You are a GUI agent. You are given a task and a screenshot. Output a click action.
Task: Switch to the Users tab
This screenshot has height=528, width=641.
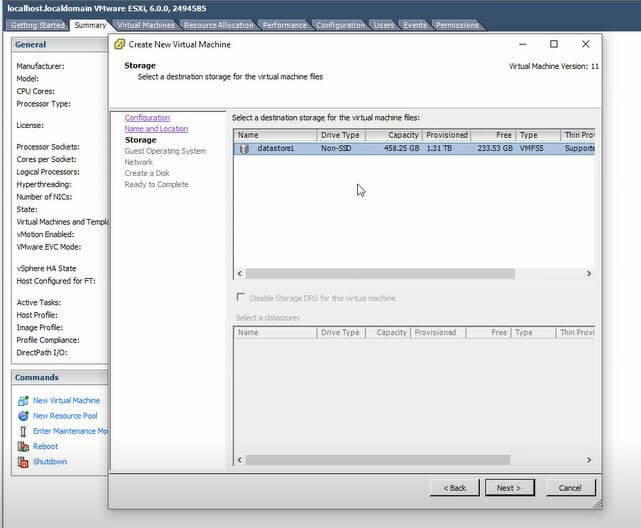383,25
